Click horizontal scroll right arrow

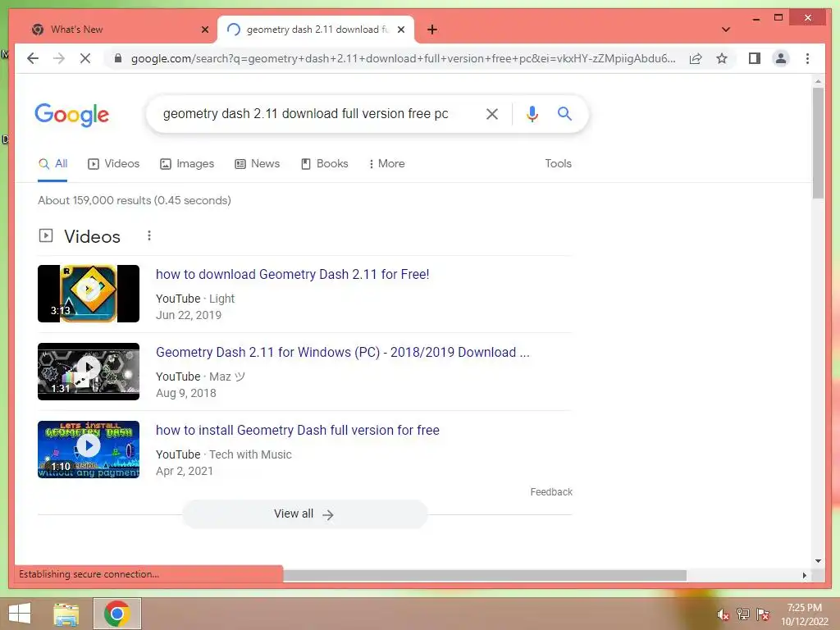point(804,575)
